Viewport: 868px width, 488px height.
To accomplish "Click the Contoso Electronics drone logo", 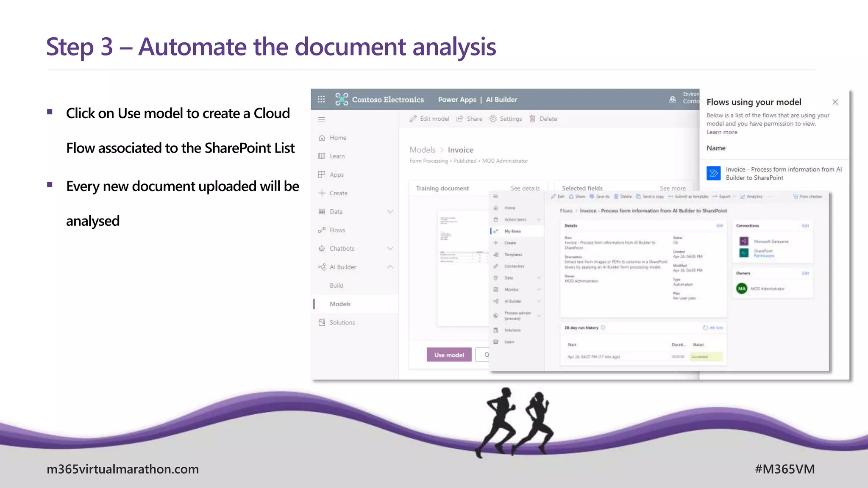I will [x=342, y=99].
